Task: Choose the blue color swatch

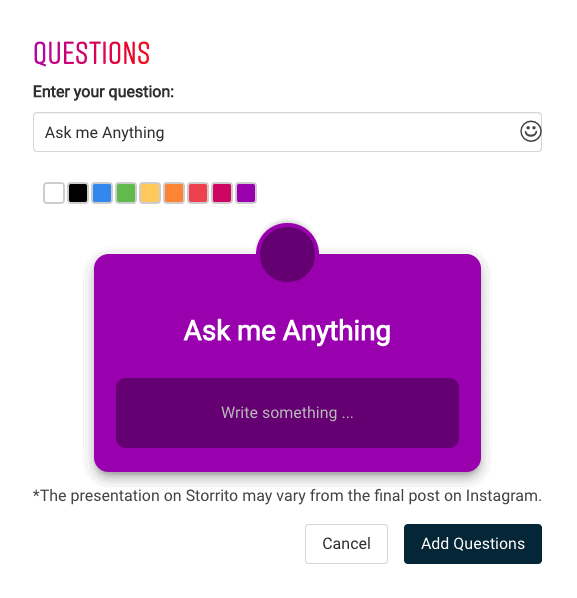Action: click(x=102, y=193)
